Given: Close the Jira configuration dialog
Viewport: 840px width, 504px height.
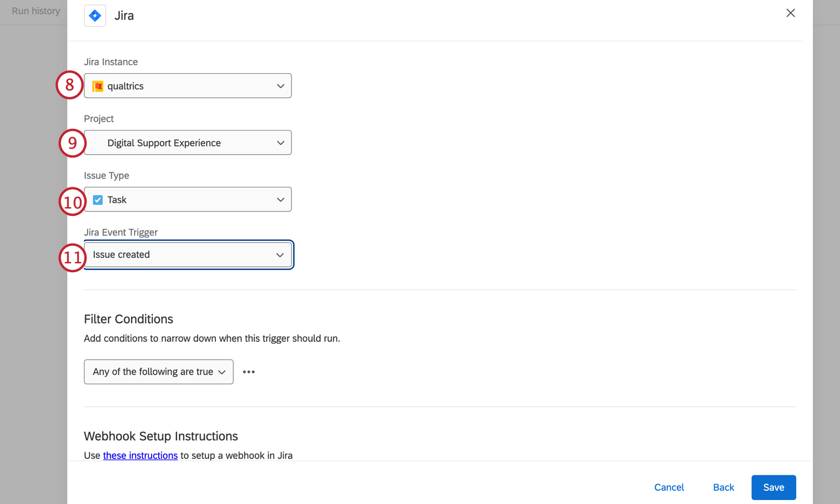Looking at the screenshot, I should click(791, 13).
